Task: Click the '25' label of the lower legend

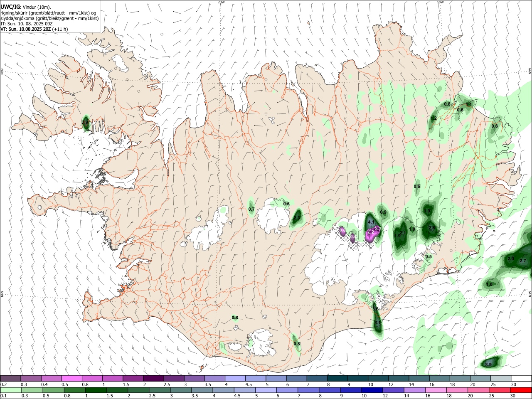Action: coord(492,396)
